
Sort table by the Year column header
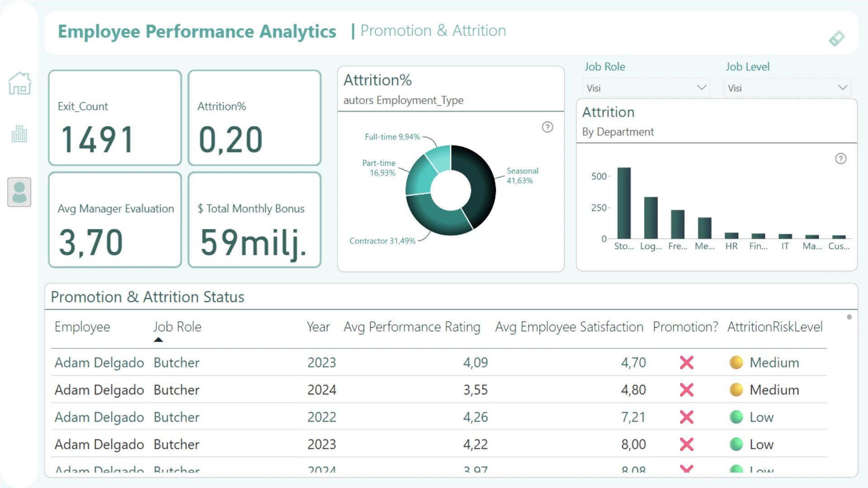tap(318, 327)
